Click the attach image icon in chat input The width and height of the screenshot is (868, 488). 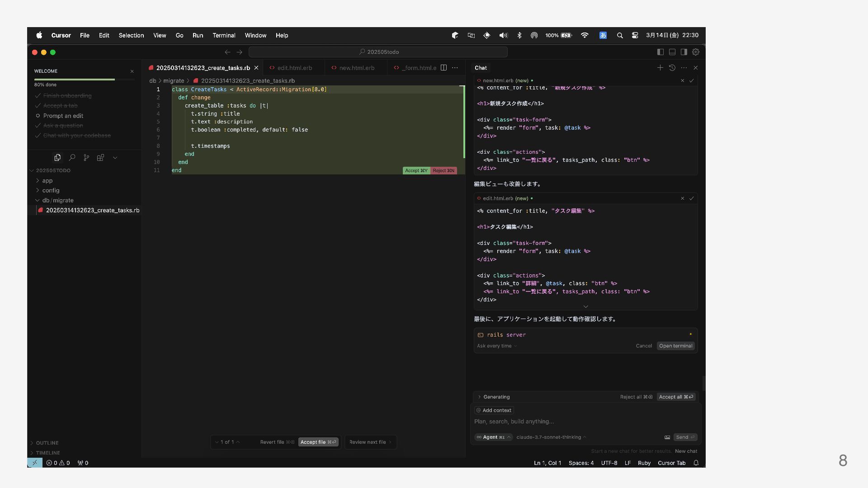667,437
